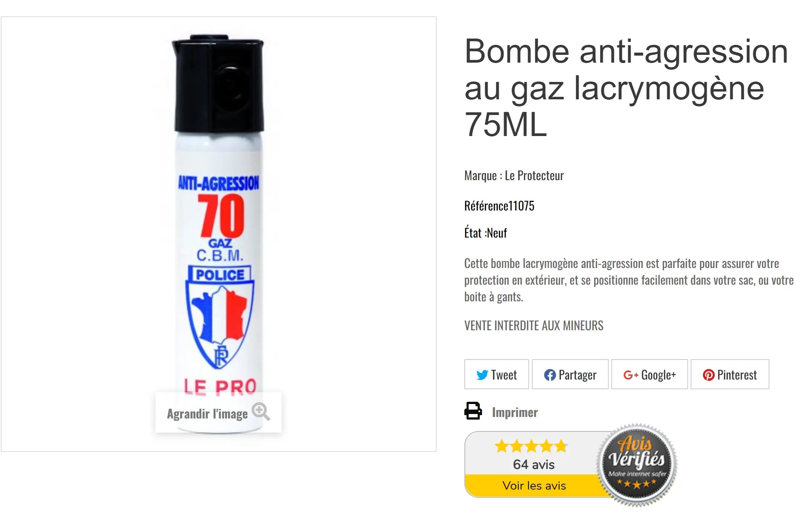Click the "Agrandir l'image" label
Viewport: 812px width, 523px height.
coord(207,414)
